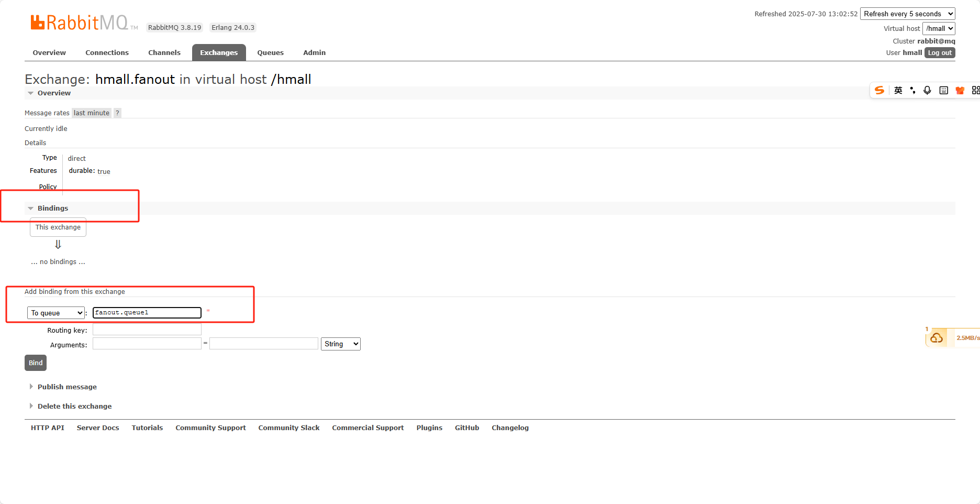The height and width of the screenshot is (504, 980).
Task: Click the queue name field containing fanout.queue1
Action: 147,313
